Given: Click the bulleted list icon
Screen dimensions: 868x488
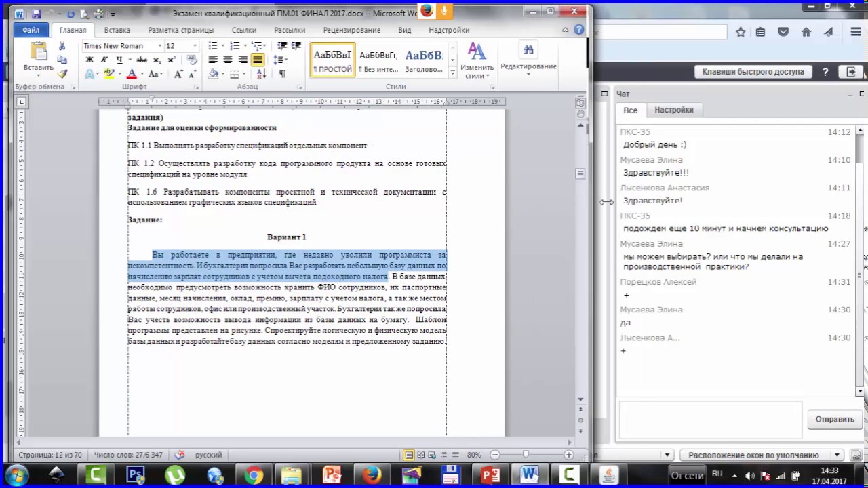Looking at the screenshot, I should pyautogui.click(x=212, y=45).
